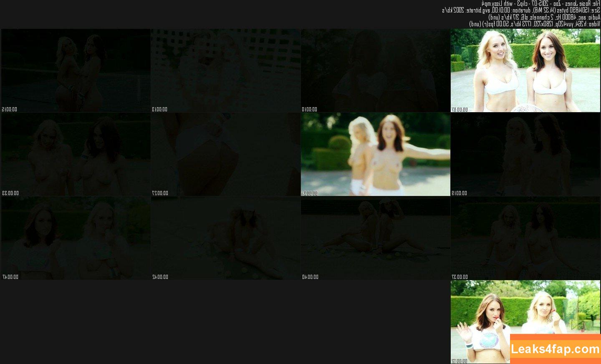Screen dimensions: 601x364
Task: Click the timestamp on the bright top-row thumbnail
Action: click(460, 109)
